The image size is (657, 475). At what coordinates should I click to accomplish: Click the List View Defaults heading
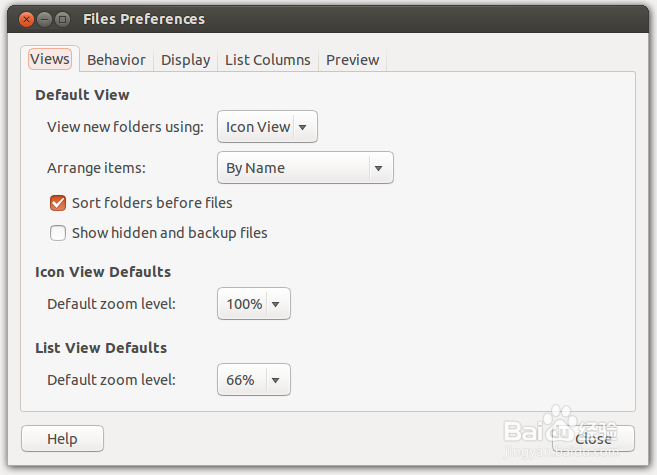pos(101,348)
